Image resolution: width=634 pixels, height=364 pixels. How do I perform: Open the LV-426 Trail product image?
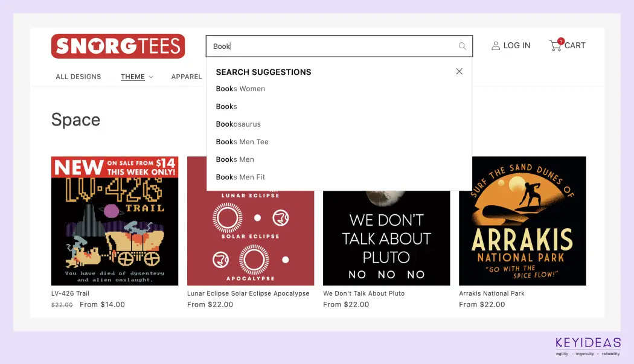pyautogui.click(x=115, y=221)
